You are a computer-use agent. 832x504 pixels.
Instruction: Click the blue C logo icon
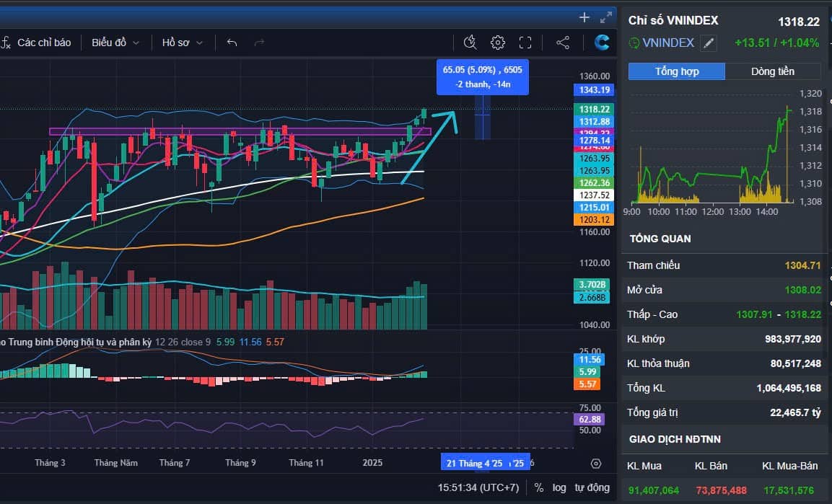coord(602,43)
